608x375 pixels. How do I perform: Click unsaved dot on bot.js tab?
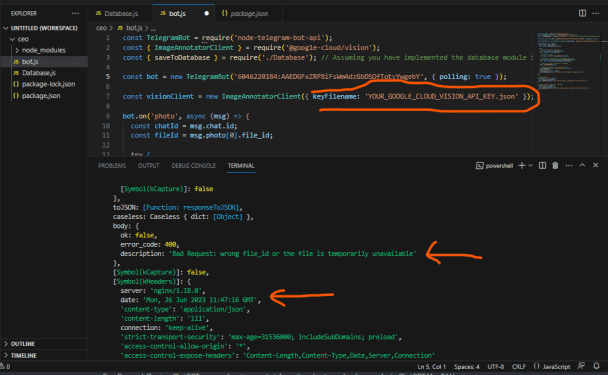click(x=207, y=14)
